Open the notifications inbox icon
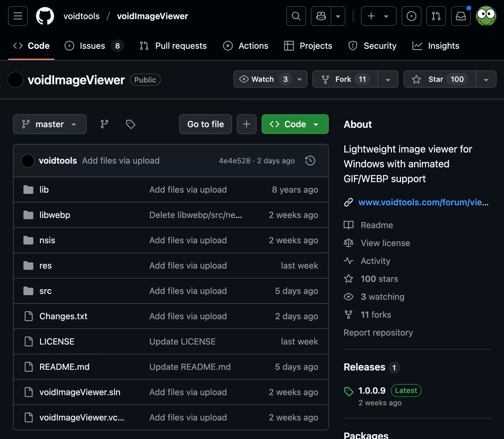504x439 pixels. click(461, 16)
